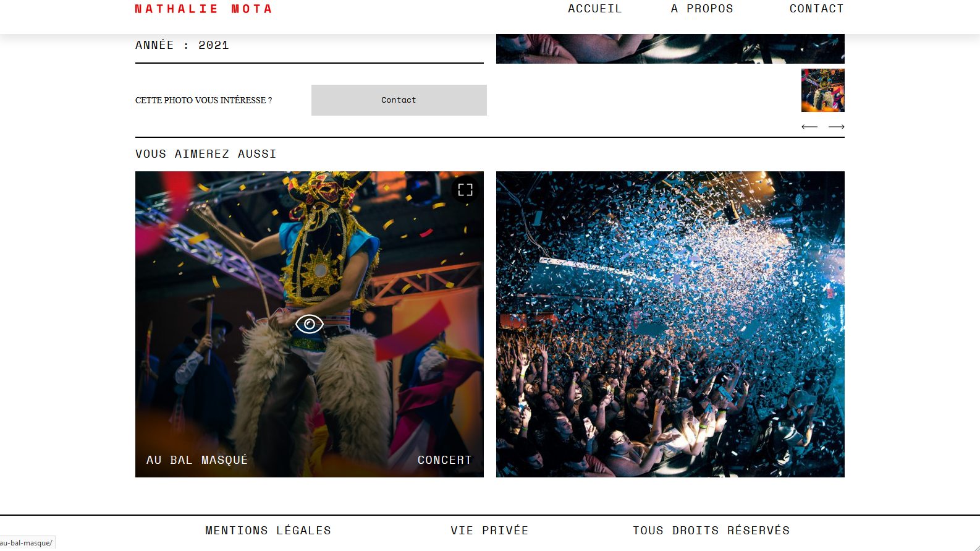The width and height of the screenshot is (980, 551).
Task: Click the Nathalie Mota logo
Action: tap(203, 9)
